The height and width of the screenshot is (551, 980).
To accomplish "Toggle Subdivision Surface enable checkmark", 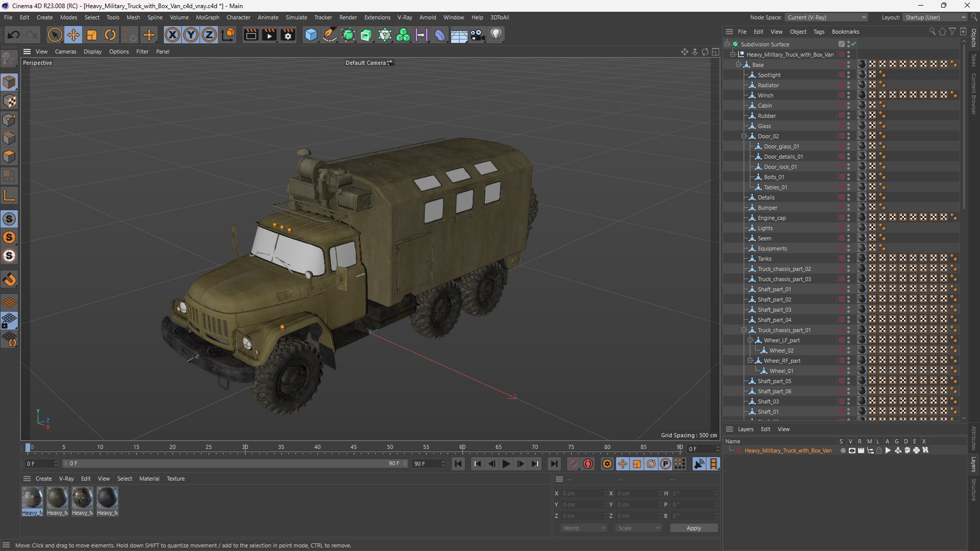I will pyautogui.click(x=853, y=44).
